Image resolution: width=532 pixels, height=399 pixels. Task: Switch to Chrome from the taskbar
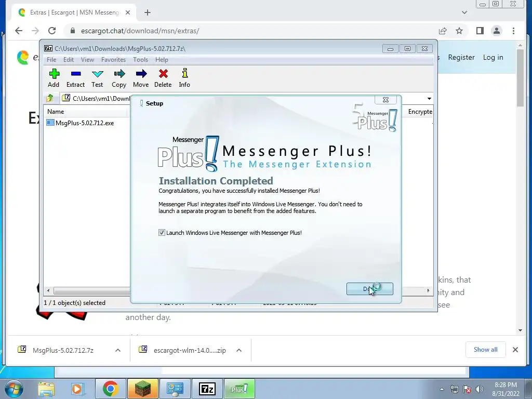110,389
